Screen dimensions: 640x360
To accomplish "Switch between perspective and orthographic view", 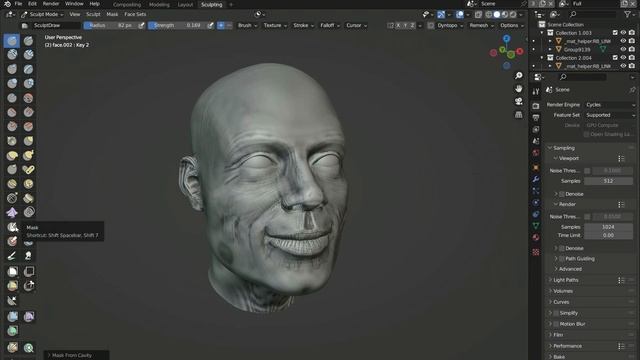I will point(518,114).
